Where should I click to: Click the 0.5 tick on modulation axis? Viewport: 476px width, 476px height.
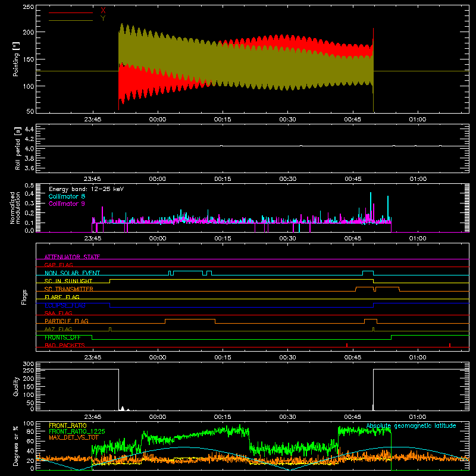[x=29, y=185]
